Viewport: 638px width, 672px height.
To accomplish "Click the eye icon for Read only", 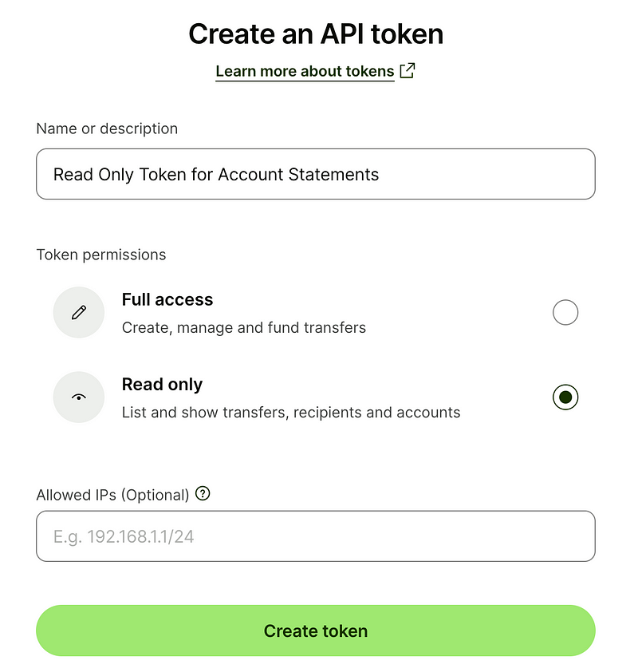I will [x=78, y=397].
